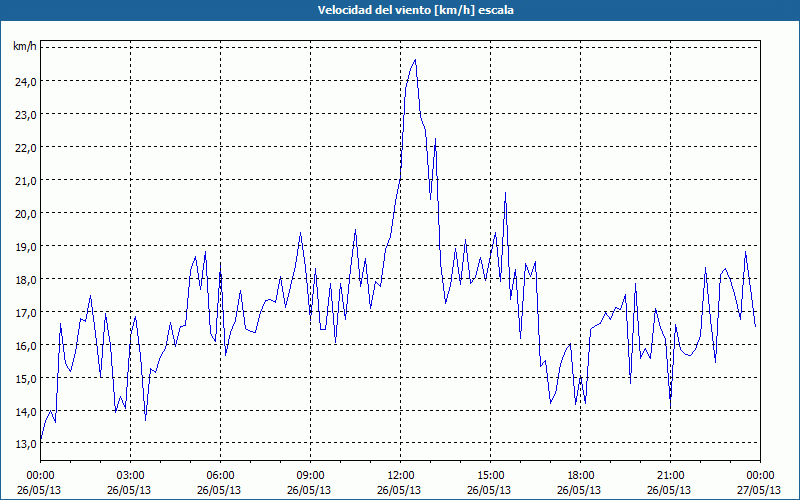800x500 pixels.
Task: Click the chart title 'Velocidad del viento [km/h] escala'
Action: coord(415,10)
